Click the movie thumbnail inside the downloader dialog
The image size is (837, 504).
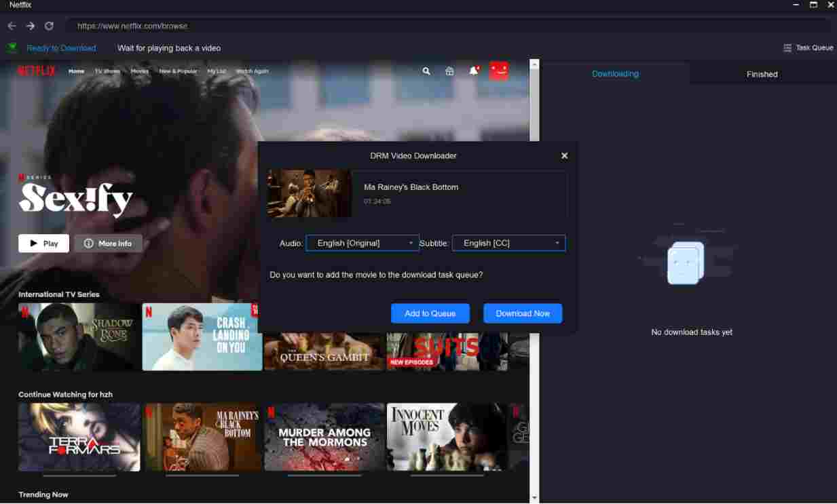coord(310,193)
